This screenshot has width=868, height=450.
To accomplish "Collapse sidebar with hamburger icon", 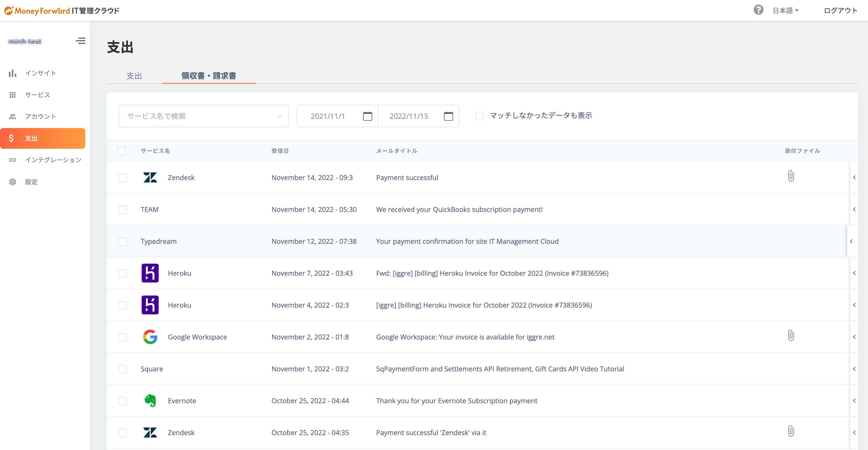I will [x=81, y=41].
